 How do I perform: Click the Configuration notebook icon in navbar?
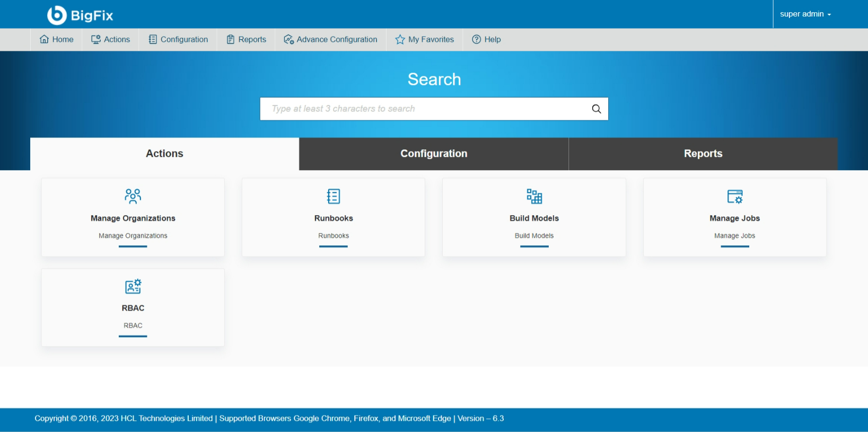click(153, 39)
